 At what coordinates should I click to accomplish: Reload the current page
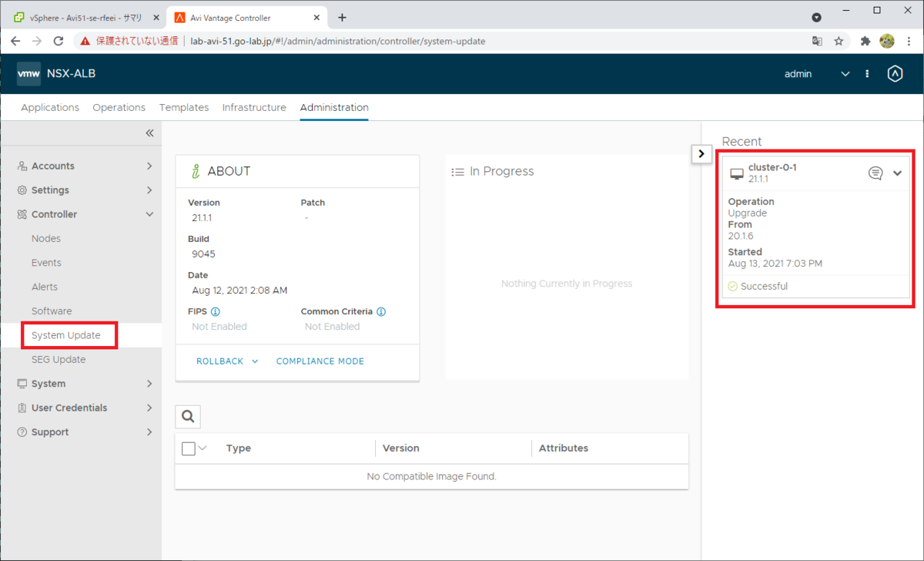tap(59, 41)
